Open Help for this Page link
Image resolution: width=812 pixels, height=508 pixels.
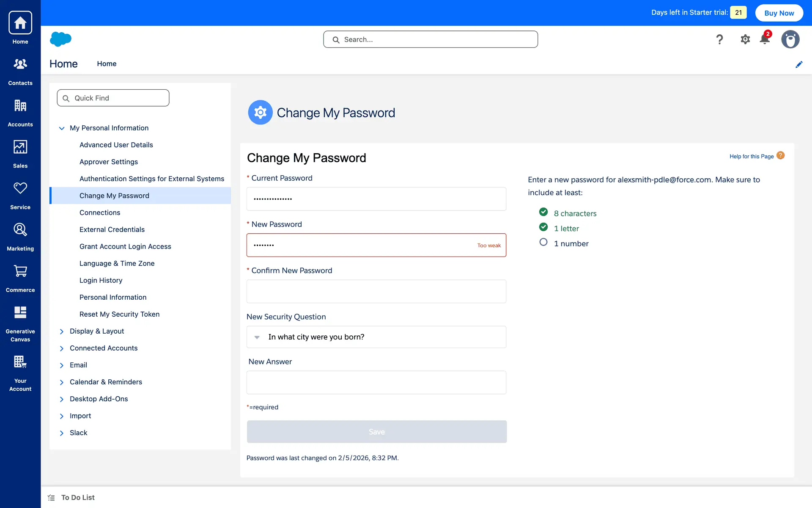coord(752,156)
